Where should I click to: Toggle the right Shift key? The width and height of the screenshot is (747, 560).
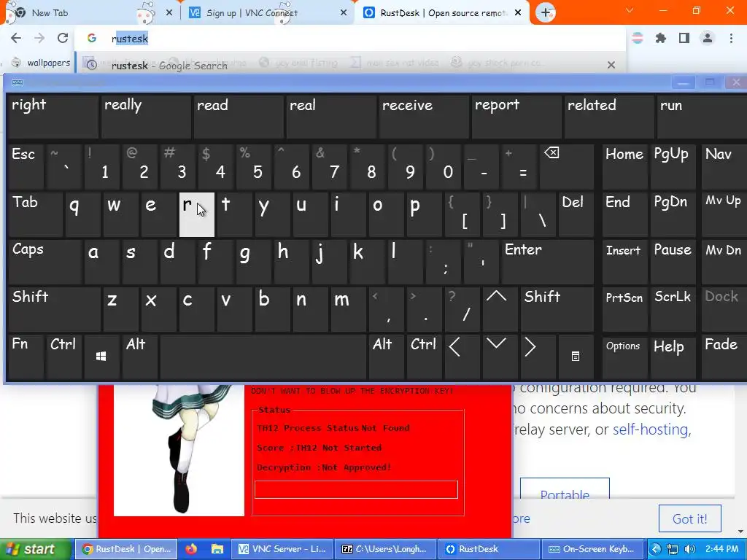(x=557, y=309)
